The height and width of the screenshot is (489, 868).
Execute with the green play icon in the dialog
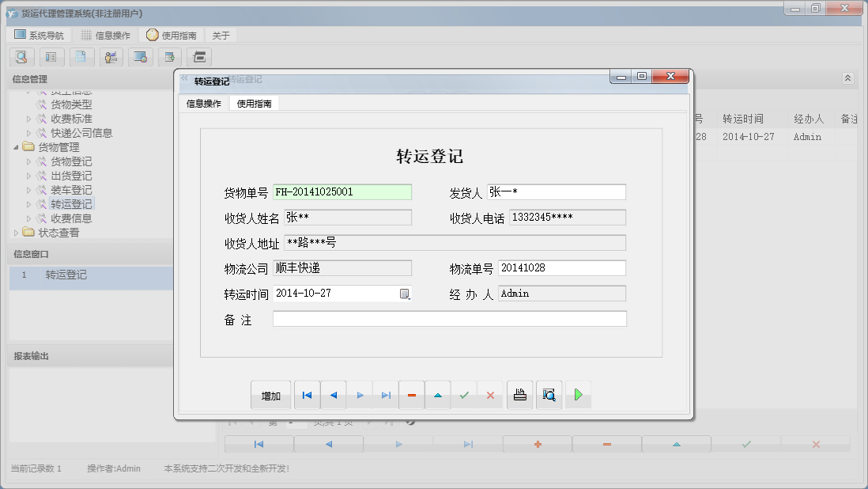(x=578, y=394)
